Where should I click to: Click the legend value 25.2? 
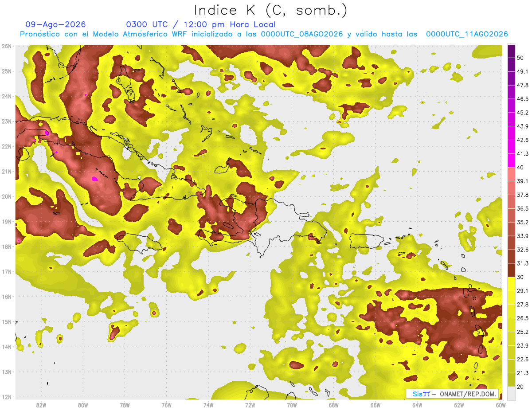pyautogui.click(x=523, y=332)
